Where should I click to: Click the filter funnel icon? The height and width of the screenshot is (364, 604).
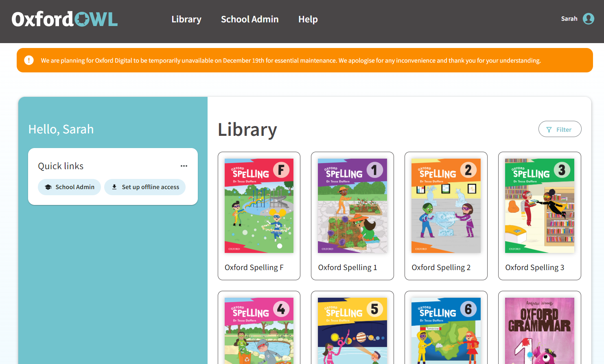tap(549, 130)
